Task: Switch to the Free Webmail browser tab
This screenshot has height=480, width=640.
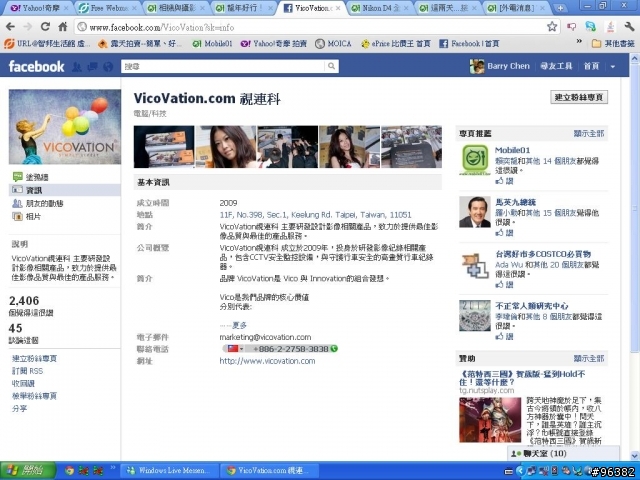Action: (x=106, y=8)
